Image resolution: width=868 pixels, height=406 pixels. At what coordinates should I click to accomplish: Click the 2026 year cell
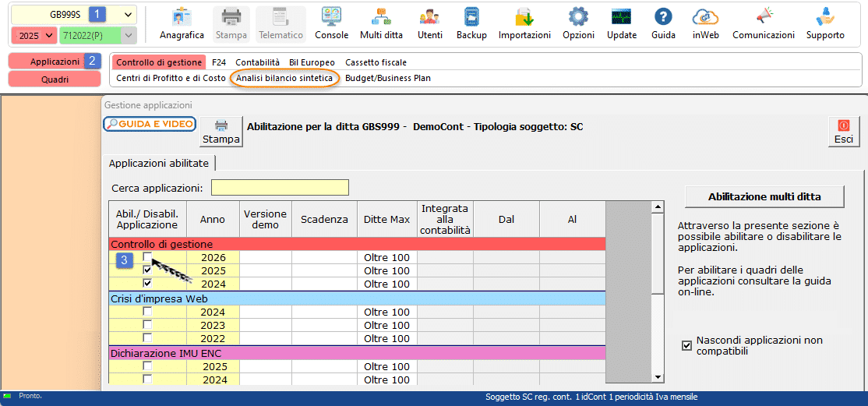213,257
